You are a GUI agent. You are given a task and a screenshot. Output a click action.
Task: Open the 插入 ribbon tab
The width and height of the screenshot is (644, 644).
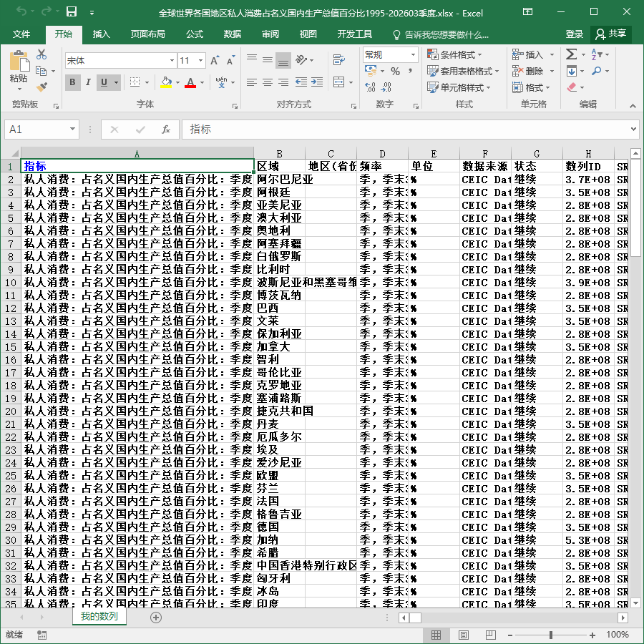101,34
